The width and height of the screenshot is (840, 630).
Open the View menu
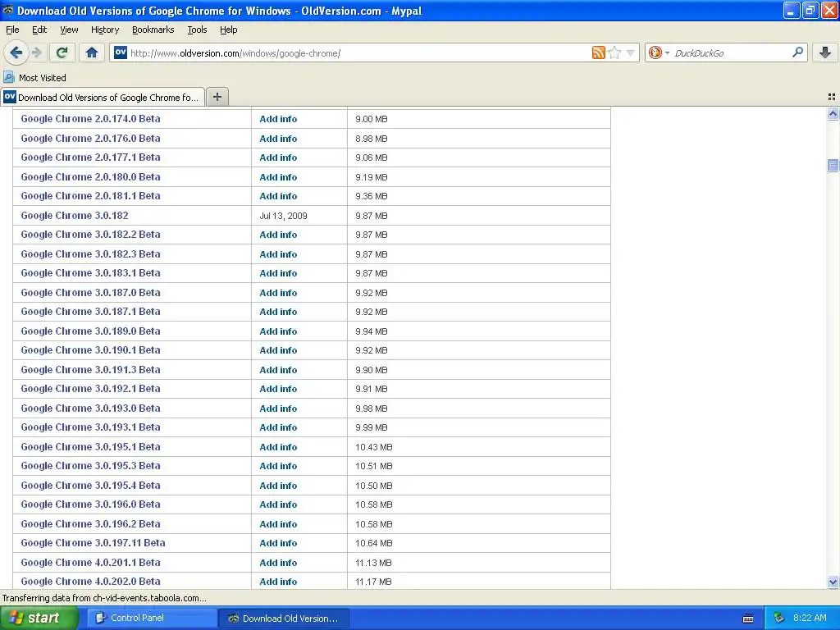click(x=69, y=30)
